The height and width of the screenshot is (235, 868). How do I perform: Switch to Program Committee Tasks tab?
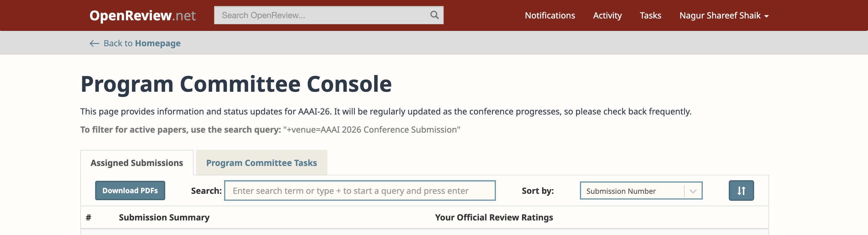pyautogui.click(x=261, y=163)
